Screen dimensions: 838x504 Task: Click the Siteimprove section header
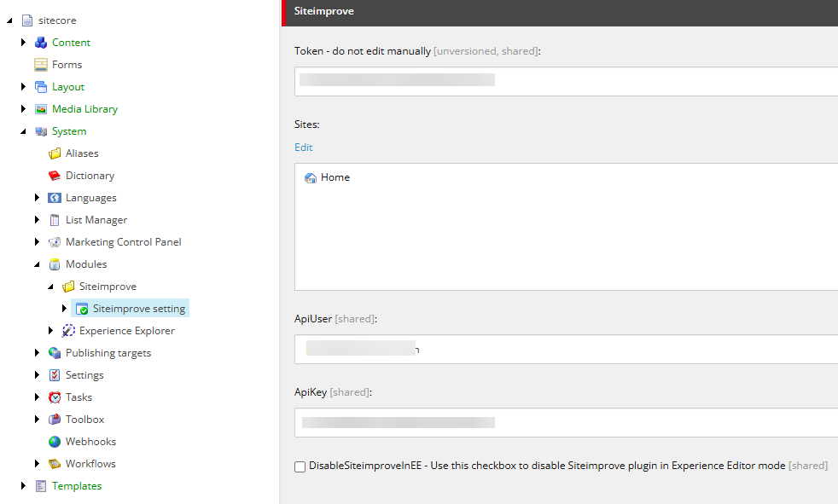pos(560,13)
